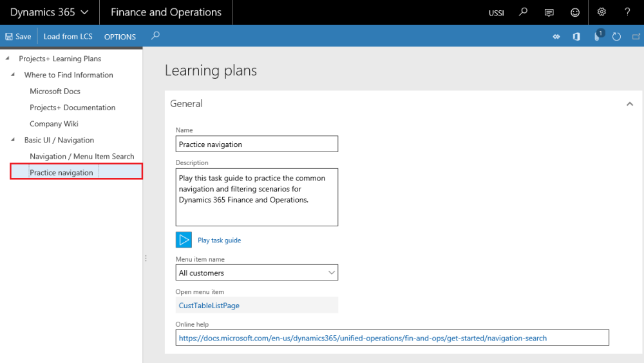Click the smiley feedback icon
This screenshot has height=363, width=644.
pyautogui.click(x=575, y=12)
